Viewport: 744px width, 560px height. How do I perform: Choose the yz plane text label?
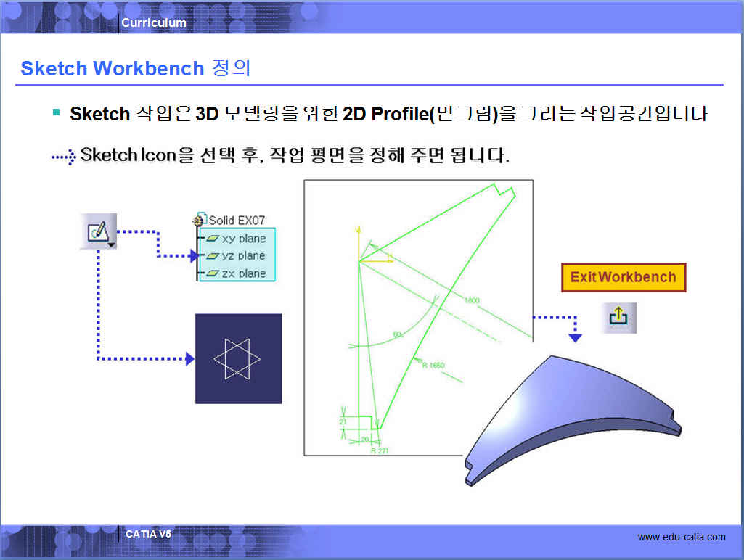tap(244, 256)
